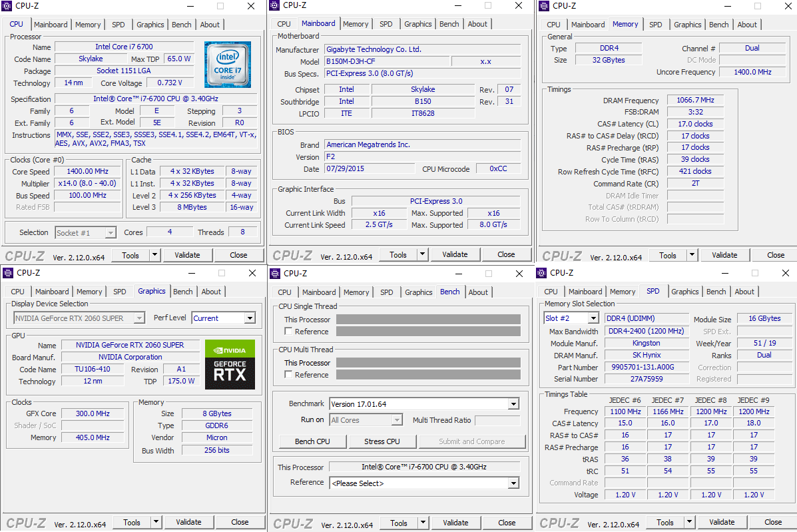The height and width of the screenshot is (532, 797).
Task: Open the Slot #2 memory slot dropdown
Action: point(593,318)
